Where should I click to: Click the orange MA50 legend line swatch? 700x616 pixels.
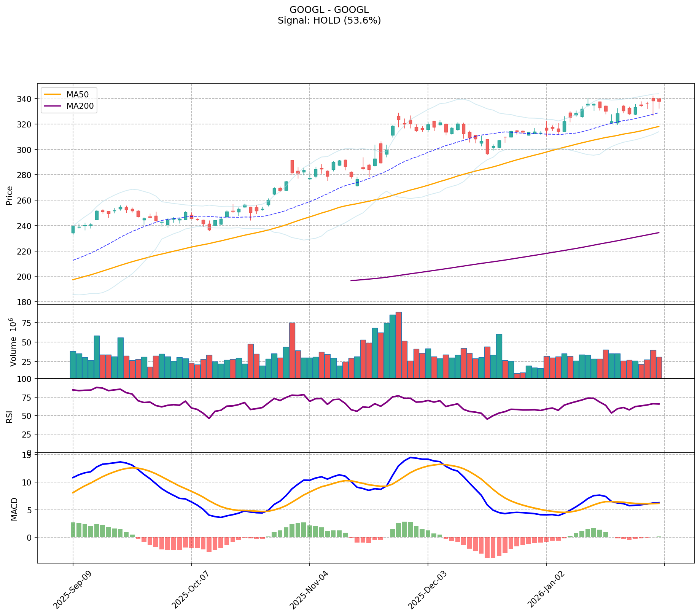pyautogui.click(x=53, y=95)
